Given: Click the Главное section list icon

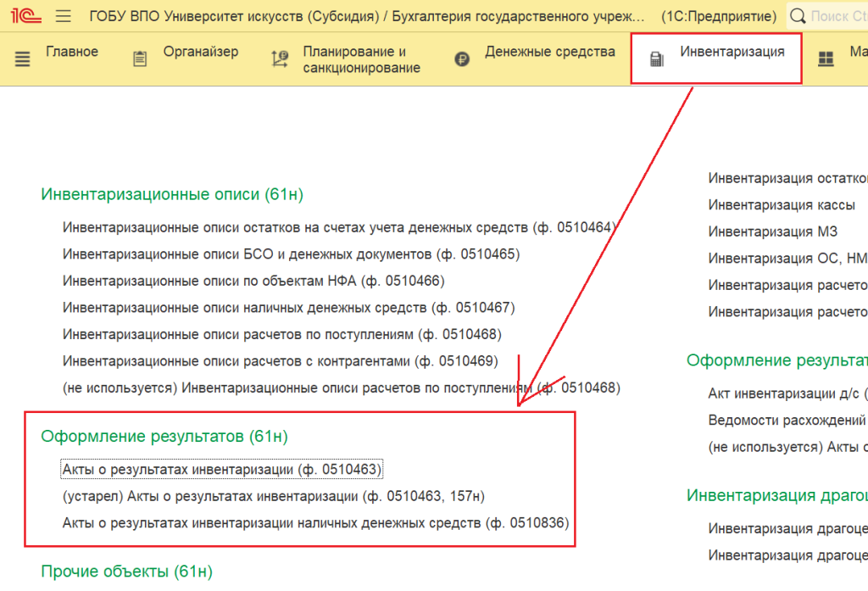Looking at the screenshot, I should click(x=23, y=59).
